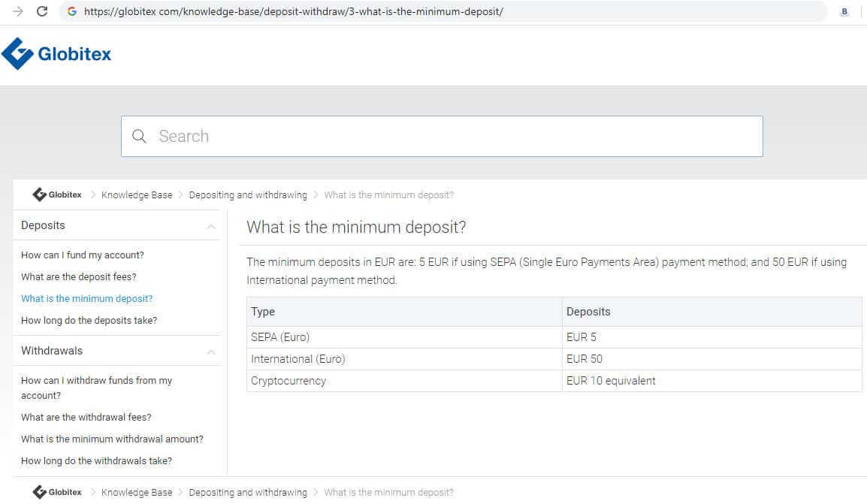Collapse the Deposits sidebar section
The width and height of the screenshot is (867, 504).
[x=211, y=226]
